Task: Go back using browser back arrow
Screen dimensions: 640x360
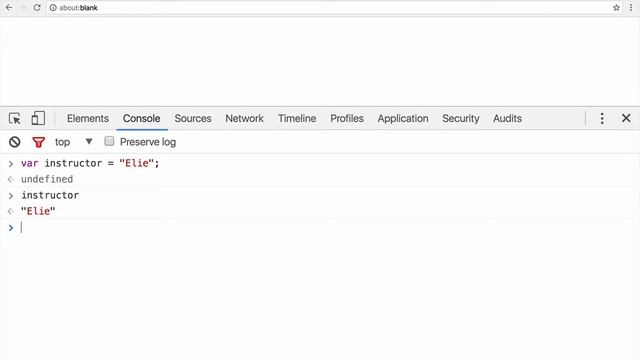Action: click(x=9, y=7)
